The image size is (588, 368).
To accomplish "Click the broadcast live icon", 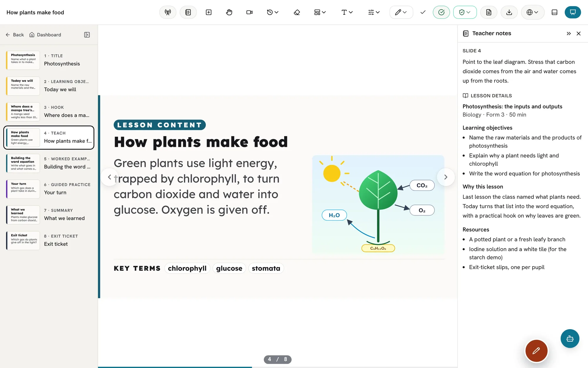I will (168, 12).
